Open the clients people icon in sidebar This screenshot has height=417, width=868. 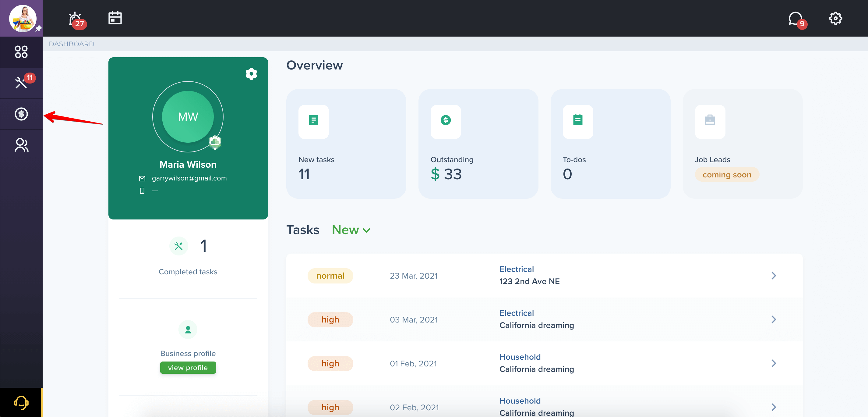point(21,145)
